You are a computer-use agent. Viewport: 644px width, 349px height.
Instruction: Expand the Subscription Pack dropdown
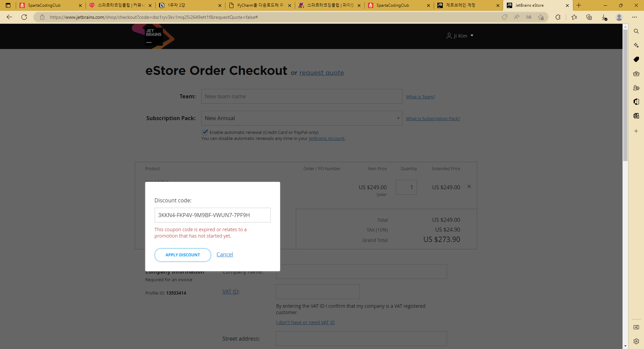click(x=302, y=118)
